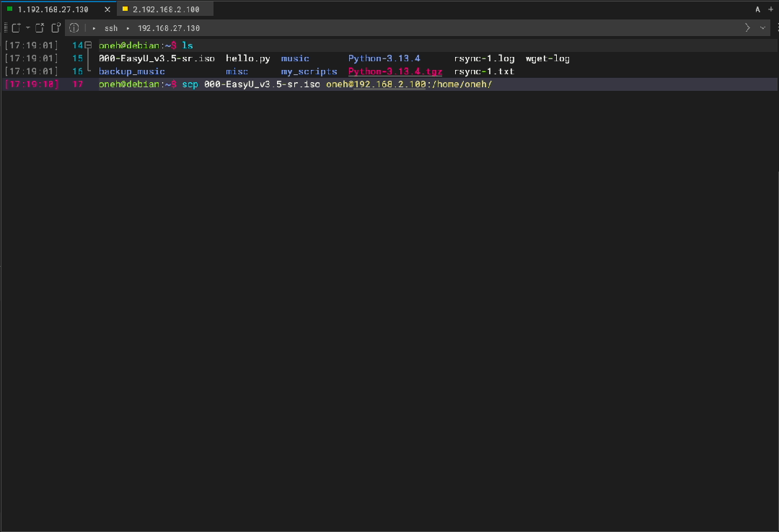779x532 pixels.
Task: Click the right chevron icon in the address bar
Action: point(747,28)
